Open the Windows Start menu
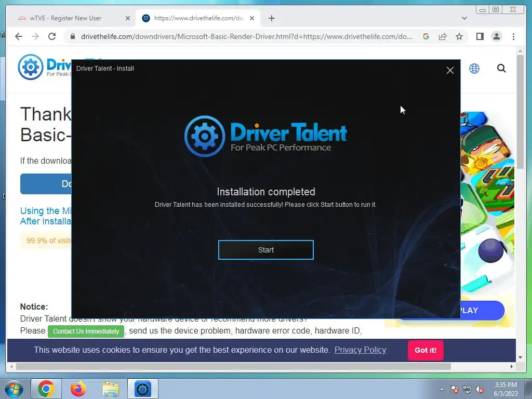 click(x=14, y=389)
